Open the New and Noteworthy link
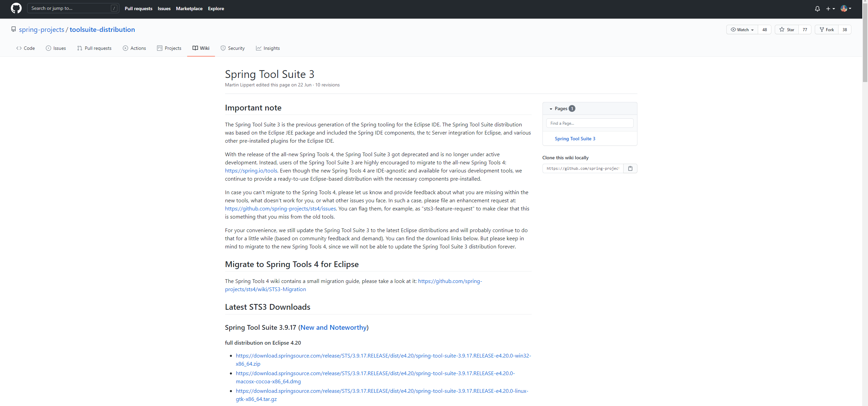This screenshot has height=406, width=868. click(x=333, y=327)
